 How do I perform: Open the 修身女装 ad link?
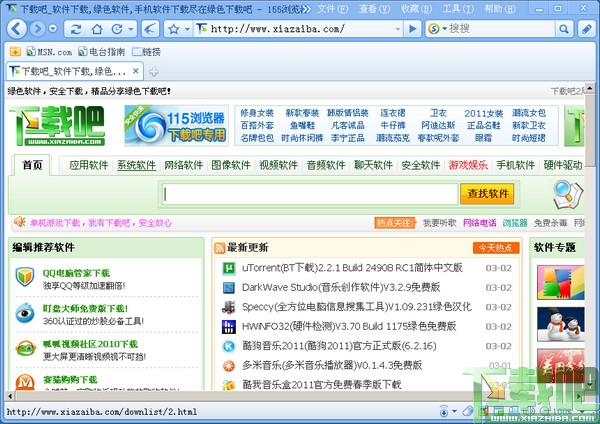[257, 113]
